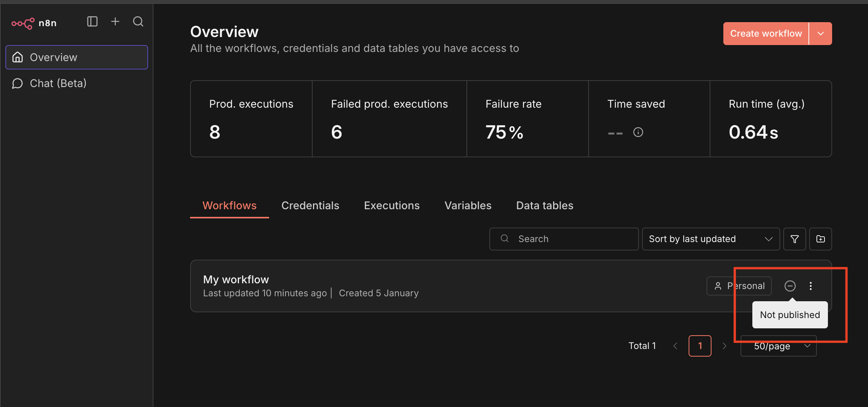The image size is (868, 407).
Task: Open Chat (Beta) in the sidebar
Action: click(58, 83)
